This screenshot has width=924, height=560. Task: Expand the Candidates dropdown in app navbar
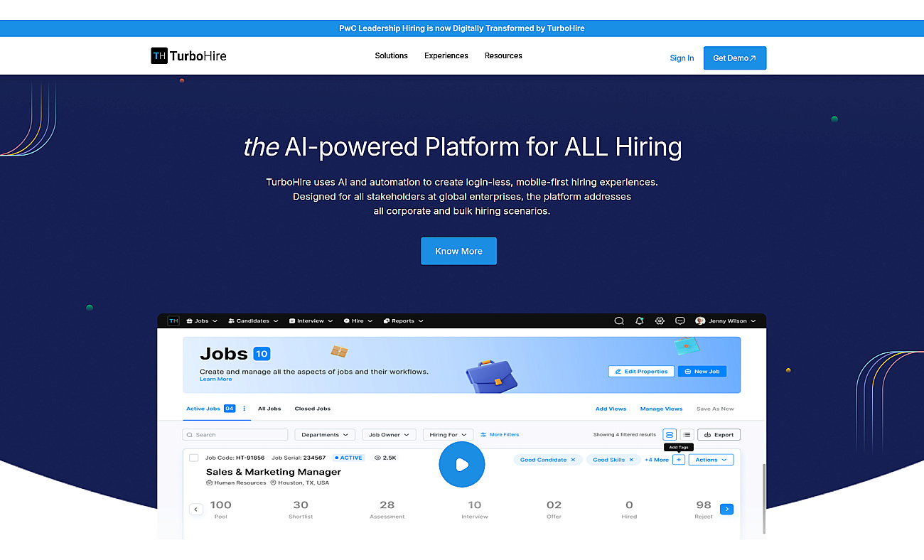(254, 321)
